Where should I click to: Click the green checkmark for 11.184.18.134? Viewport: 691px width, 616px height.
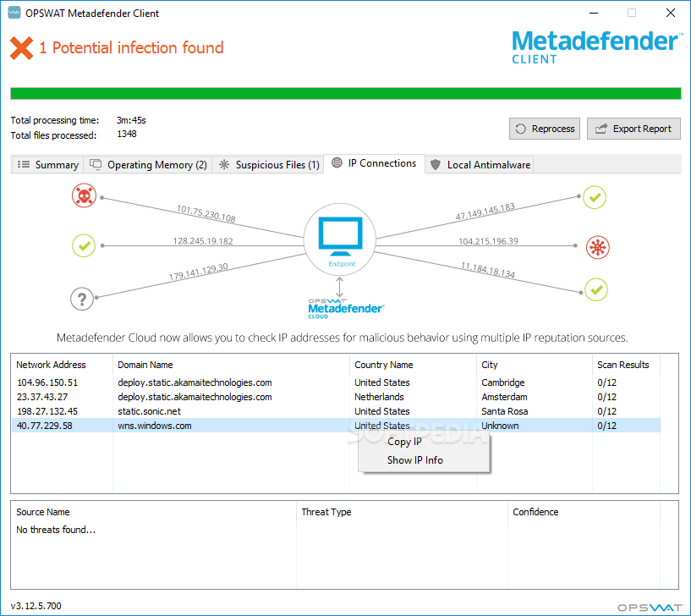(x=596, y=289)
